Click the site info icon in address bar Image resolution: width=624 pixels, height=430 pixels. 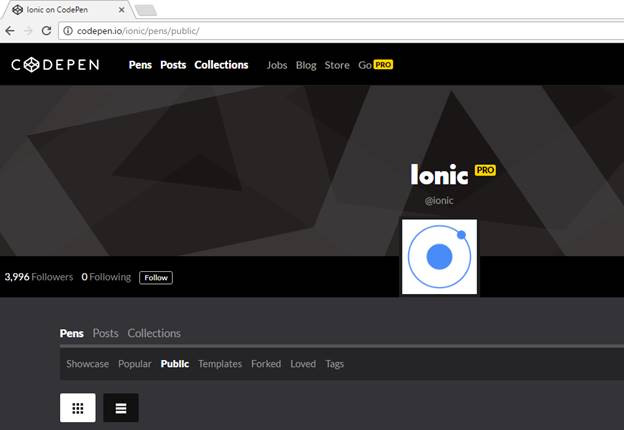[x=68, y=31]
